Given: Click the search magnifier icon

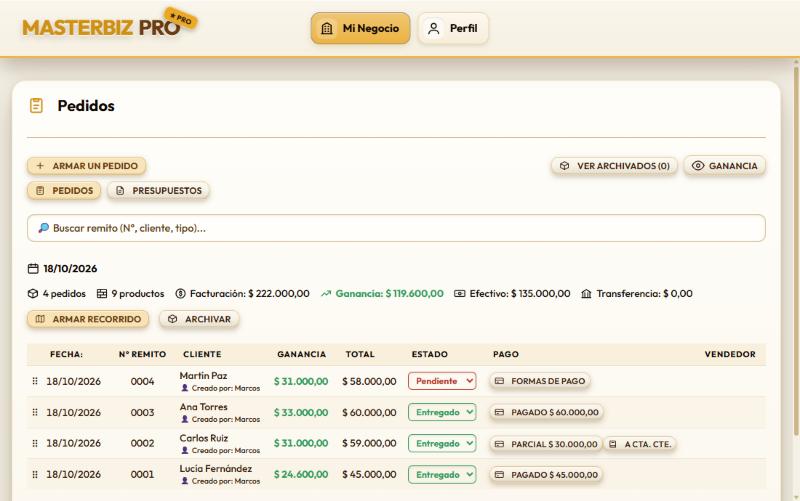Looking at the screenshot, I should (x=44, y=228).
